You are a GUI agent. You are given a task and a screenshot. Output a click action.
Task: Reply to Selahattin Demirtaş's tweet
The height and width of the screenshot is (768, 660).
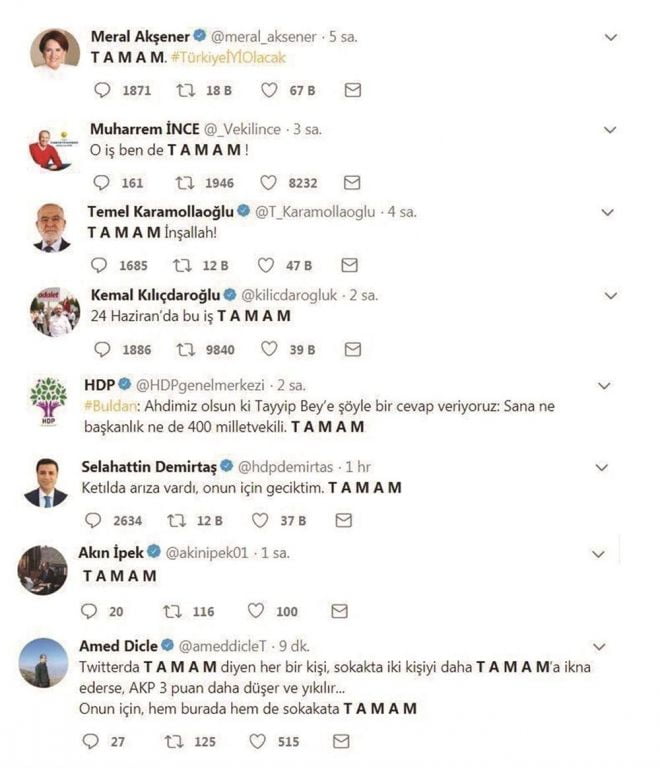point(93,520)
